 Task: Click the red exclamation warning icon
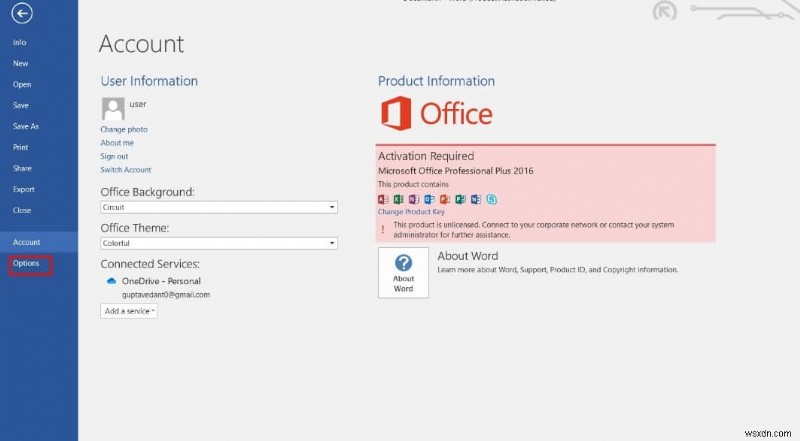coord(383,230)
